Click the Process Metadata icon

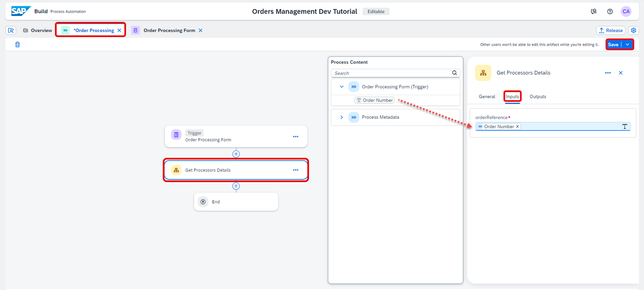pyautogui.click(x=354, y=117)
